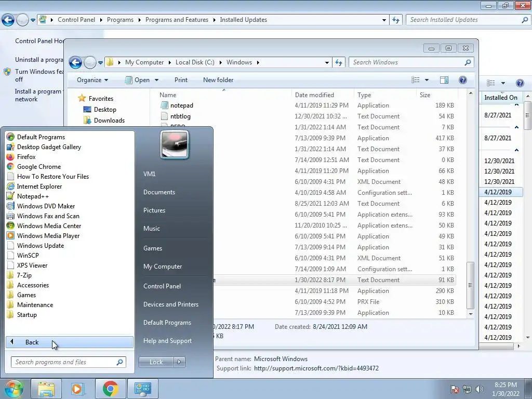Viewport: 532px width, 399px height.
Task: Click the Print toolbar button
Action: (181, 79)
